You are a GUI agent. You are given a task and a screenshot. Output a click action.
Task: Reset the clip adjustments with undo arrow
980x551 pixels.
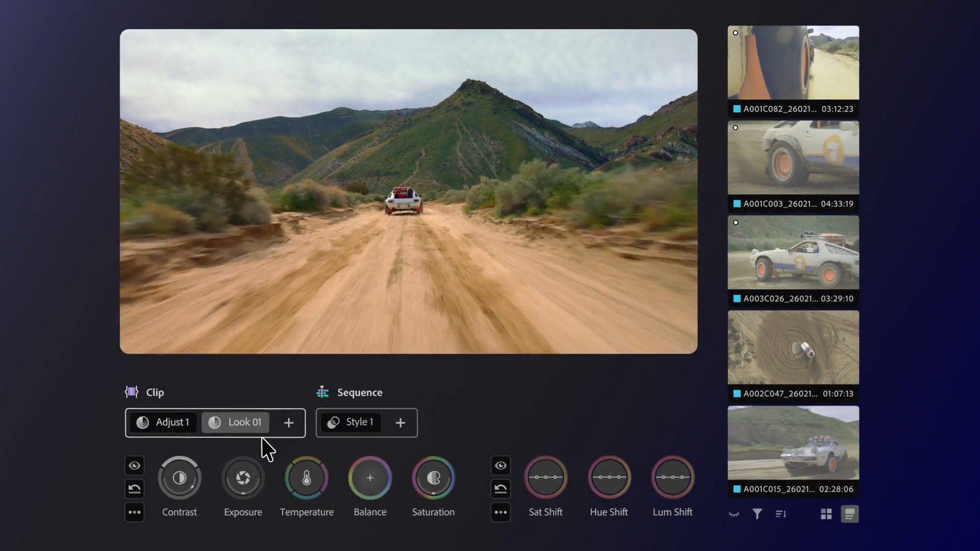[x=134, y=488]
